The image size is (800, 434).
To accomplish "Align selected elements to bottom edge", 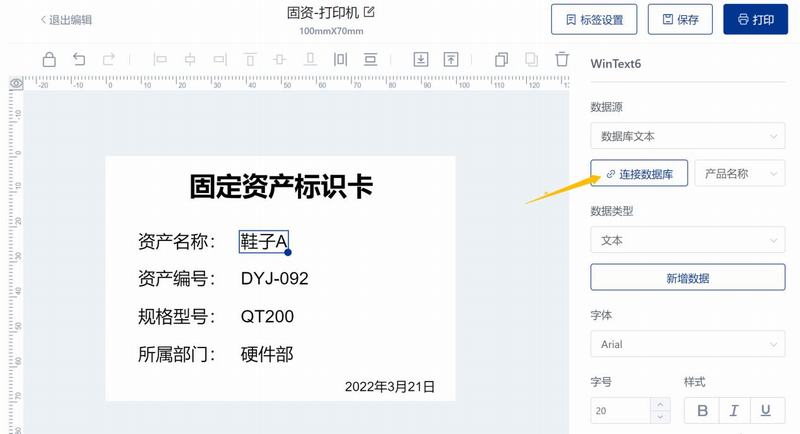I will click(x=310, y=60).
